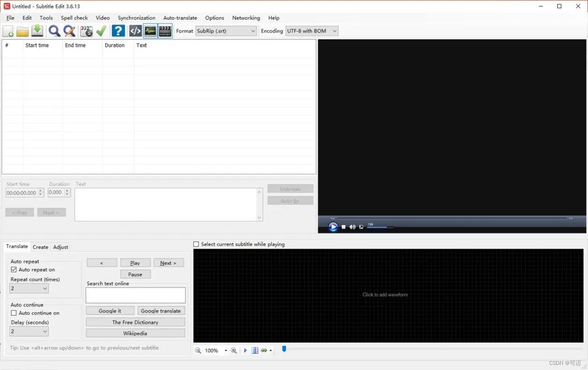Click the Play button in Translate panel

(135, 263)
